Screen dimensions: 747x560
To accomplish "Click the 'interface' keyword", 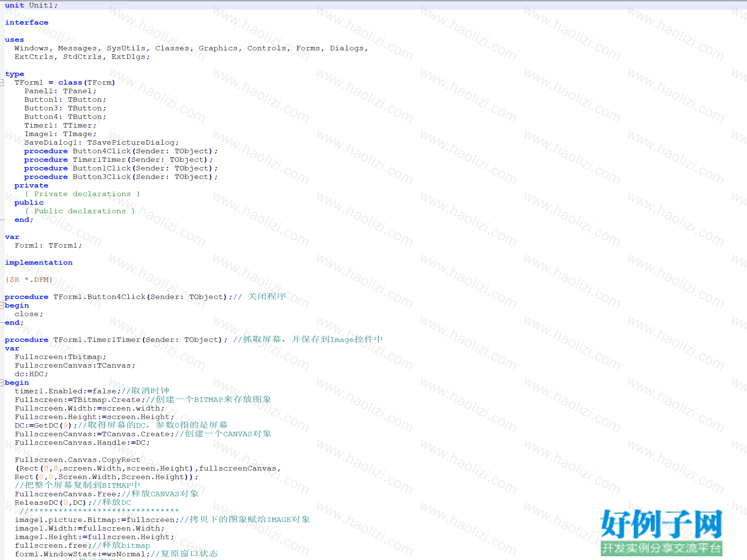I will (x=26, y=22).
